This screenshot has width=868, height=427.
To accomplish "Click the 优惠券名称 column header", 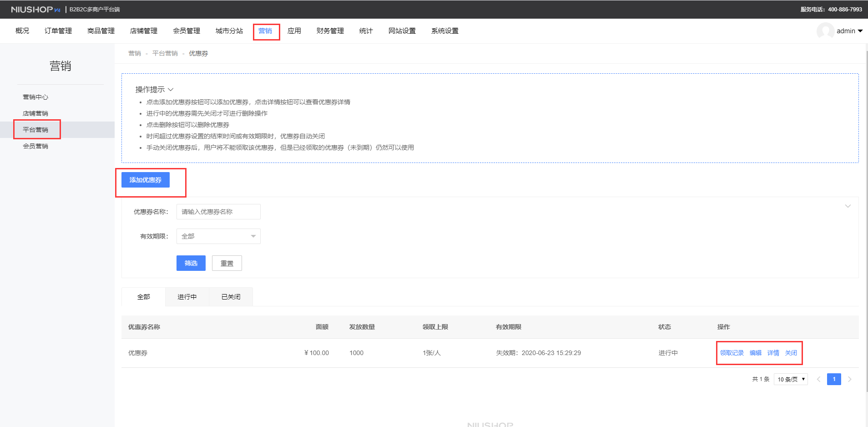I will pos(144,327).
